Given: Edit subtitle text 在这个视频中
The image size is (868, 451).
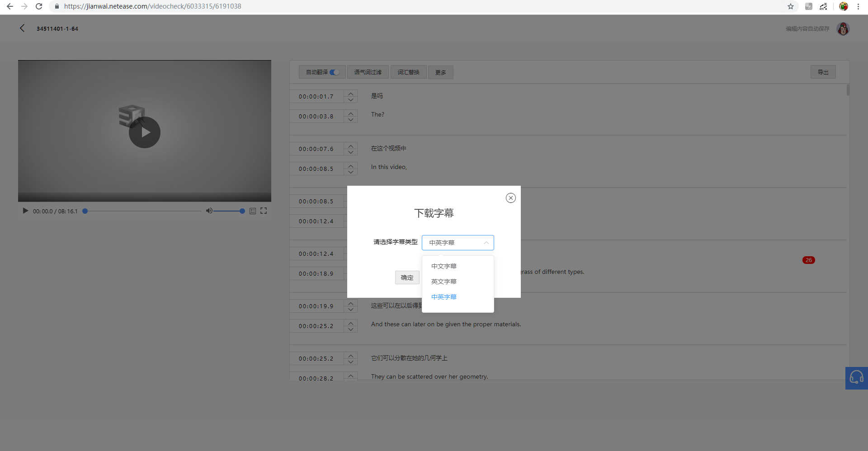Looking at the screenshot, I should [389, 148].
